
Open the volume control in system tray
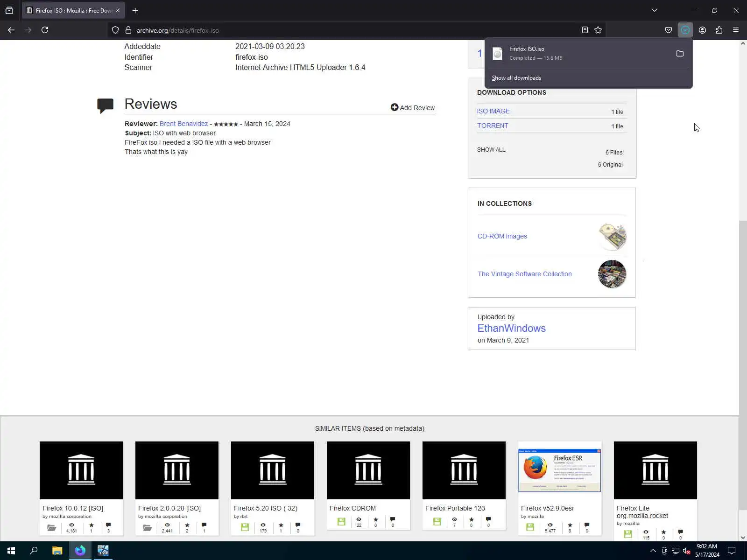[x=686, y=551]
